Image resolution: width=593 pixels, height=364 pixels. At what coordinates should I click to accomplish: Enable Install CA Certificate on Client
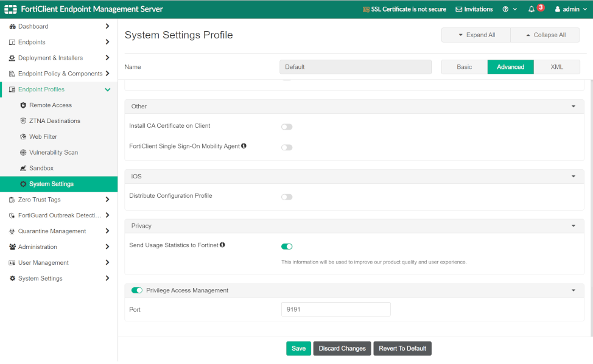point(287,127)
